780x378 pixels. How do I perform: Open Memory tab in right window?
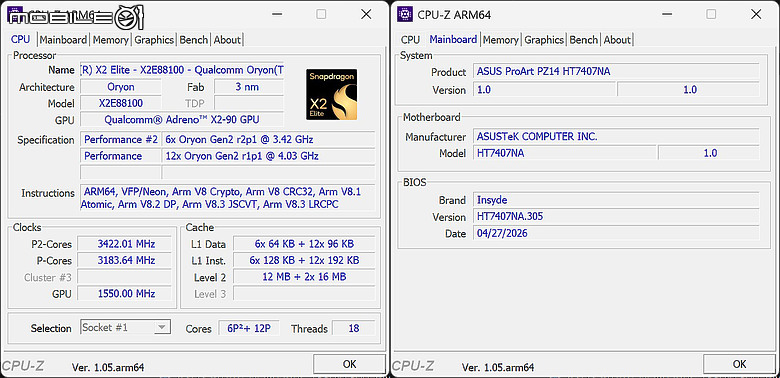500,40
